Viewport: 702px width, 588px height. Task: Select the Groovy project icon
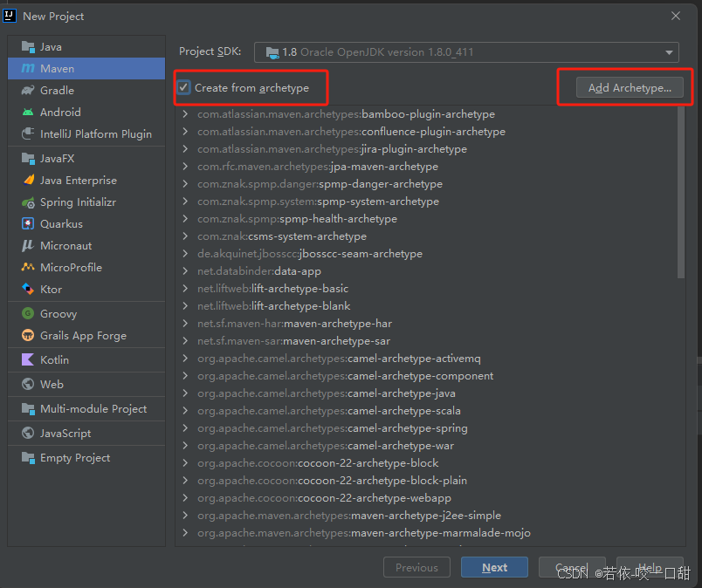(28, 314)
